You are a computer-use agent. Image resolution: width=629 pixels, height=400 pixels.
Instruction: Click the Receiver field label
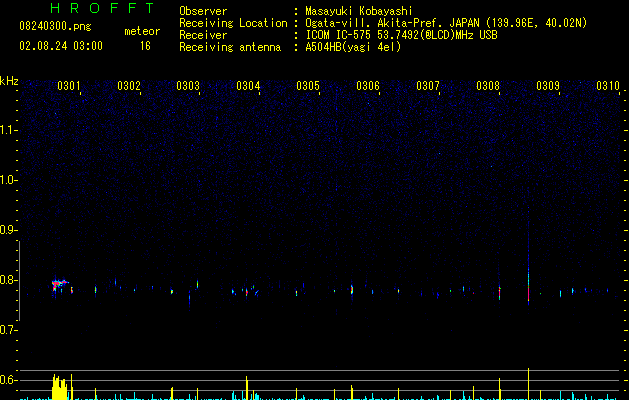pyautogui.click(x=203, y=35)
